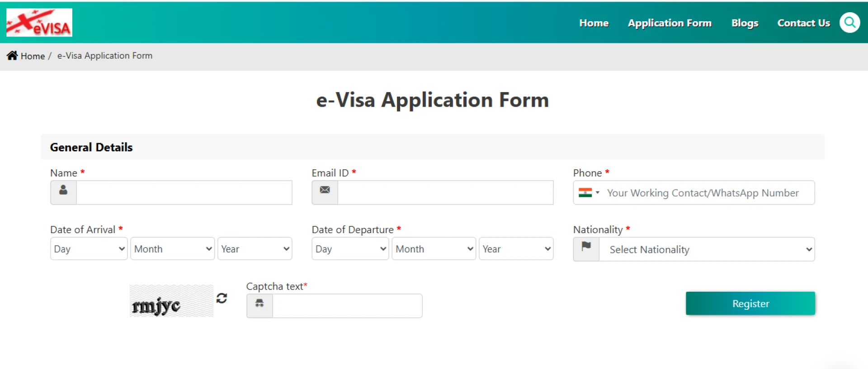Go to the Blogs page

(745, 23)
